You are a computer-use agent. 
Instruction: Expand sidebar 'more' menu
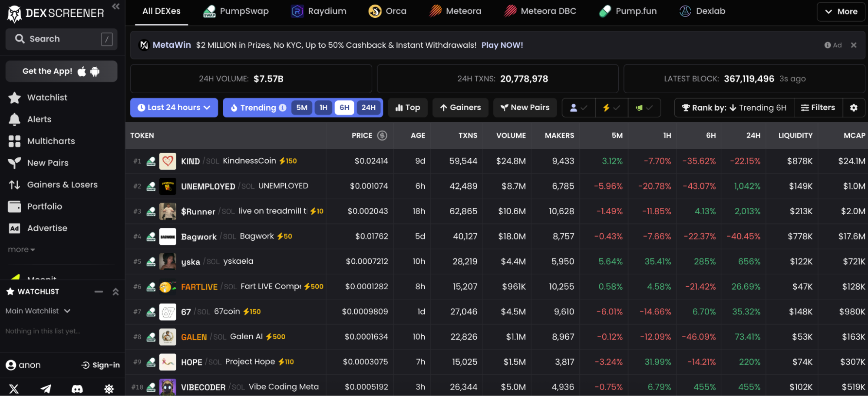click(21, 249)
